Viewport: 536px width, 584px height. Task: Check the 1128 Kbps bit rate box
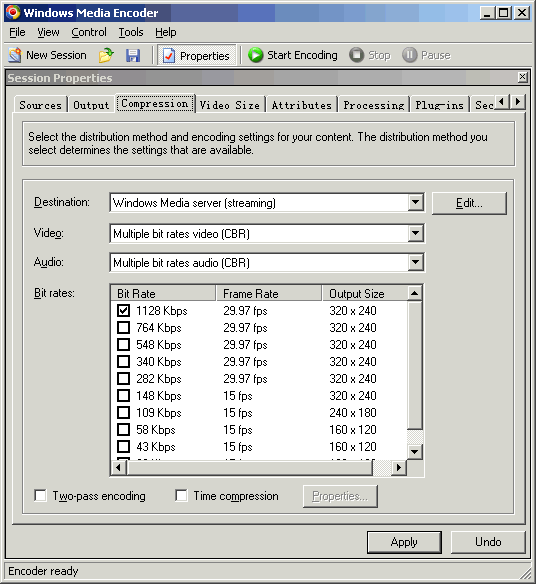(x=124, y=311)
